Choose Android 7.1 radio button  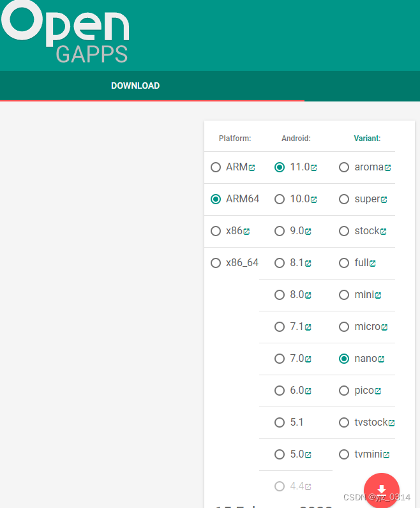tap(280, 327)
